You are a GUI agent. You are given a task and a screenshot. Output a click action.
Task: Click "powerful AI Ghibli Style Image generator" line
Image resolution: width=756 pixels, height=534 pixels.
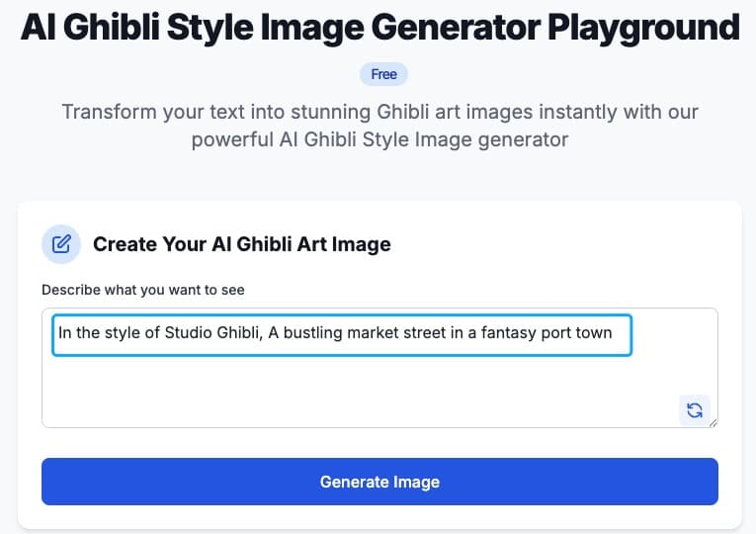click(379, 139)
